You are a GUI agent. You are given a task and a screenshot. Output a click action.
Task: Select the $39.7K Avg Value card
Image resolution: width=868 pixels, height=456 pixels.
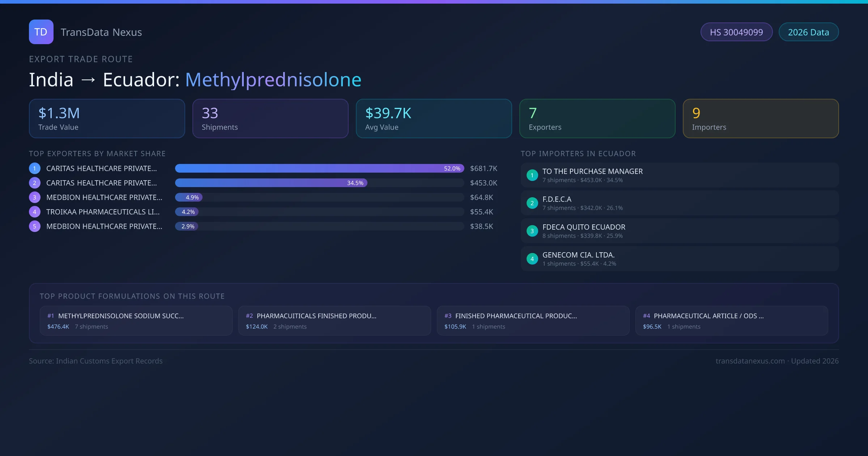(x=434, y=118)
